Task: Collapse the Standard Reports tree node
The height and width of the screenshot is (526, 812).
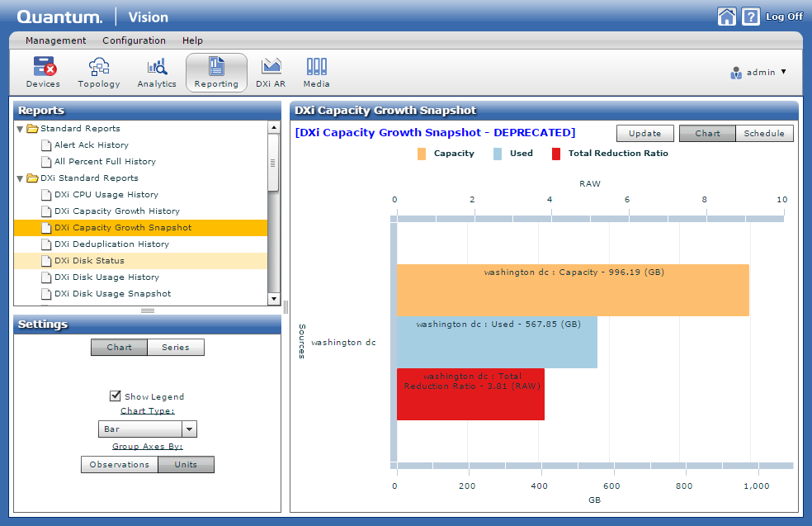Action: pyautogui.click(x=20, y=129)
